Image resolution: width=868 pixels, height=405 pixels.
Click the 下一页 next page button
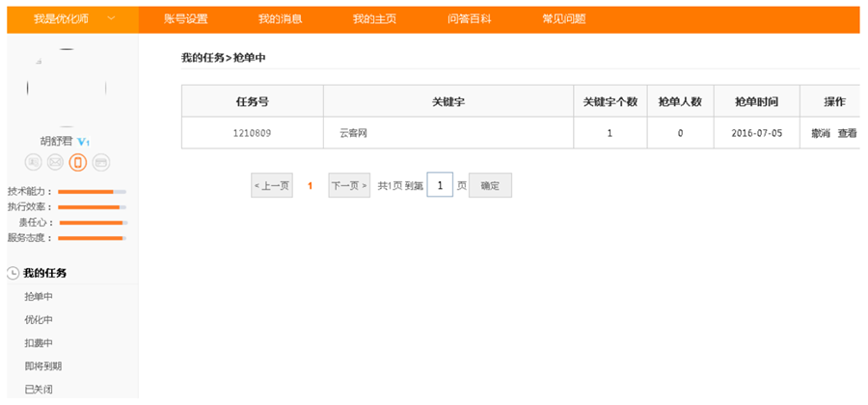pos(349,185)
